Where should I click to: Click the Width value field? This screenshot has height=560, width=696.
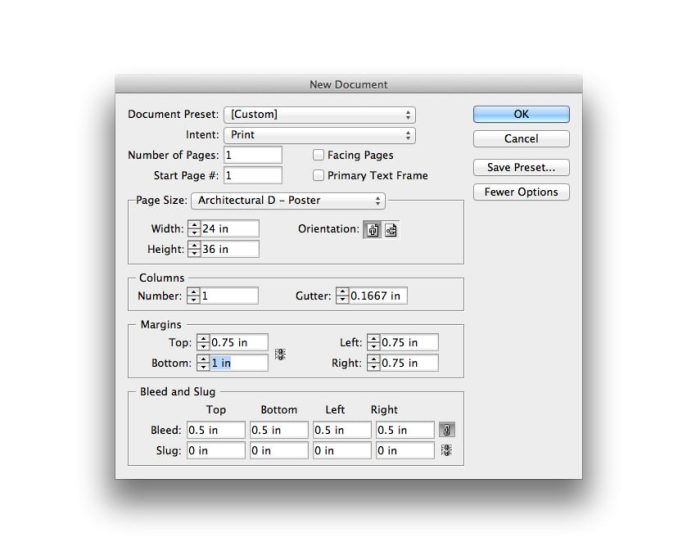(x=230, y=229)
